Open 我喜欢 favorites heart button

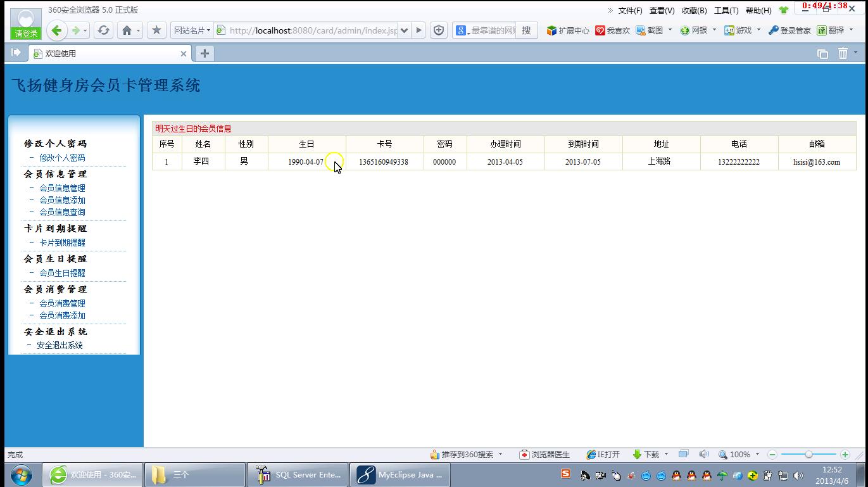tap(612, 30)
